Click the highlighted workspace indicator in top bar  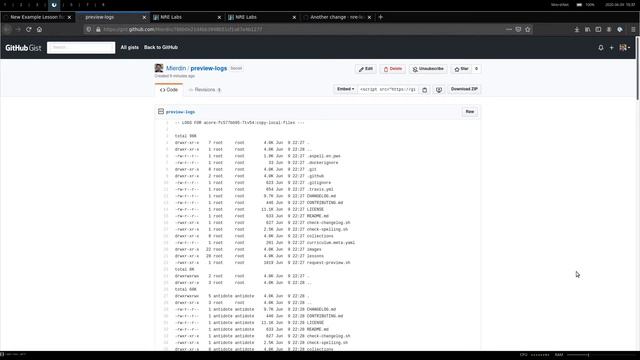54,5
